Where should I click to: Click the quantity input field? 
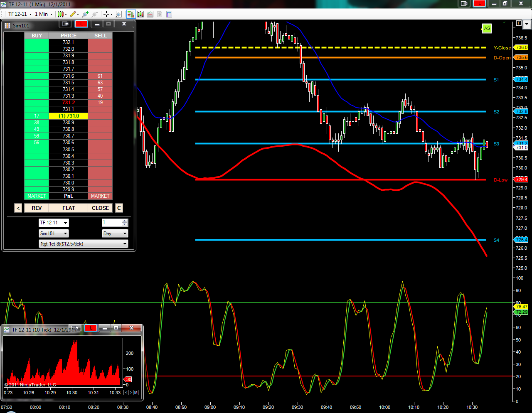click(112, 223)
